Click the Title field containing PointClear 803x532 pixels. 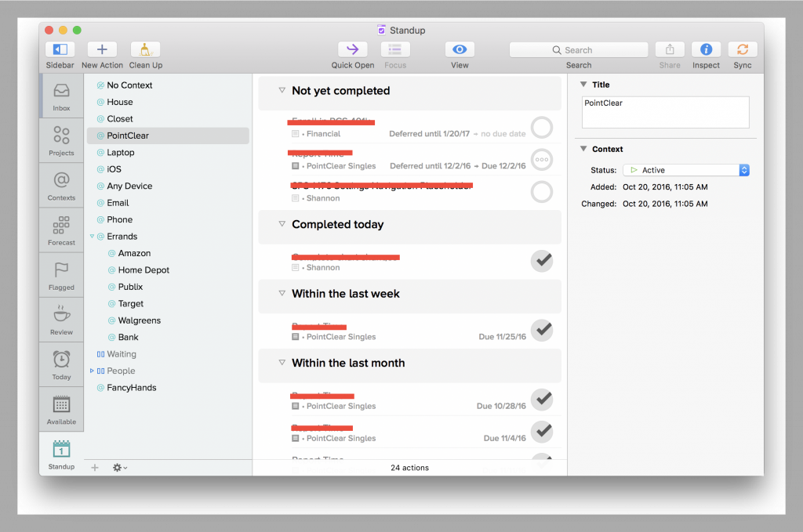pyautogui.click(x=665, y=112)
